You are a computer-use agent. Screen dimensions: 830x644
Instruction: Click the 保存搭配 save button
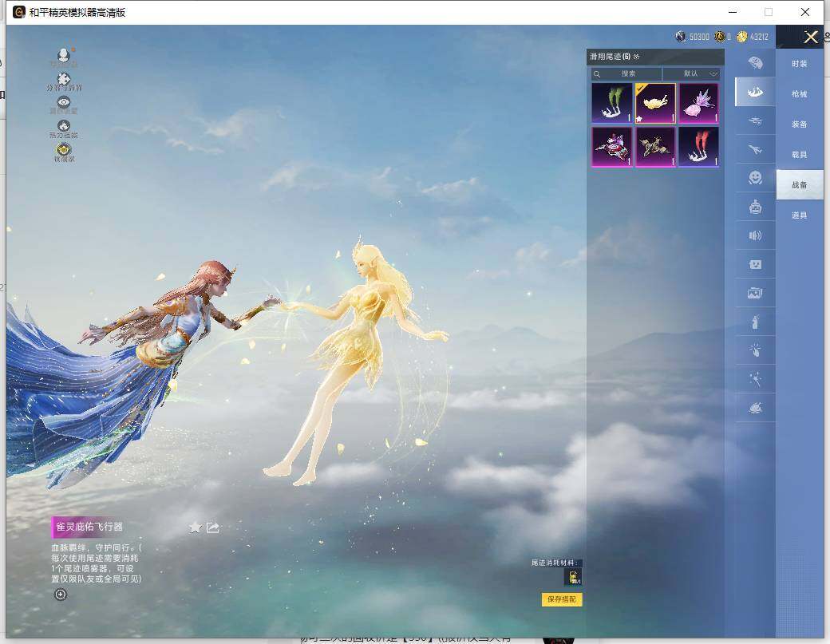tap(562, 599)
